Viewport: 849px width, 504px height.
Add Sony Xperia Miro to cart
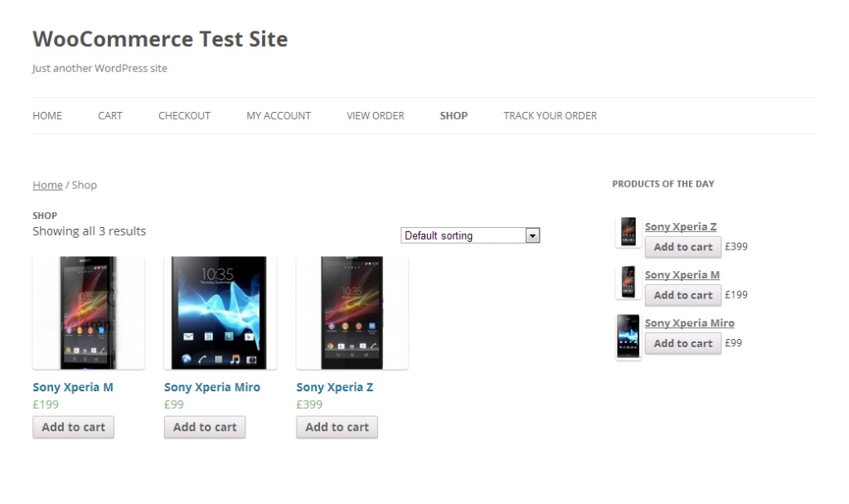pos(204,427)
